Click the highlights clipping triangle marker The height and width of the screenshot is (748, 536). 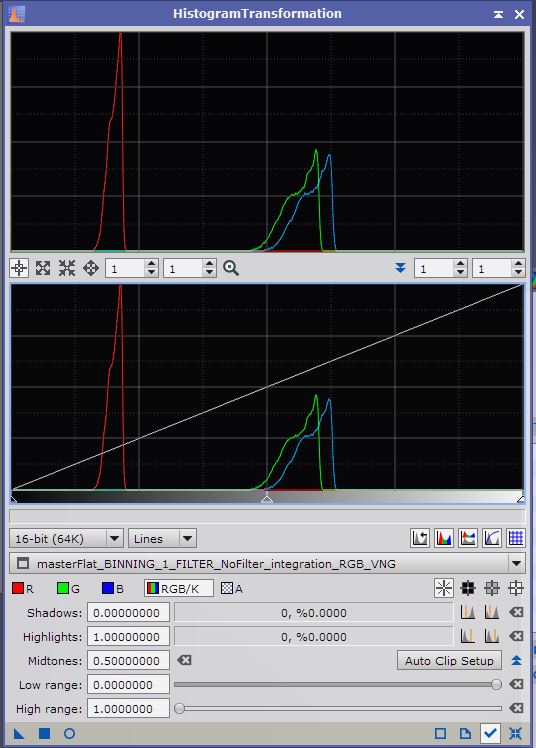tap(520, 499)
